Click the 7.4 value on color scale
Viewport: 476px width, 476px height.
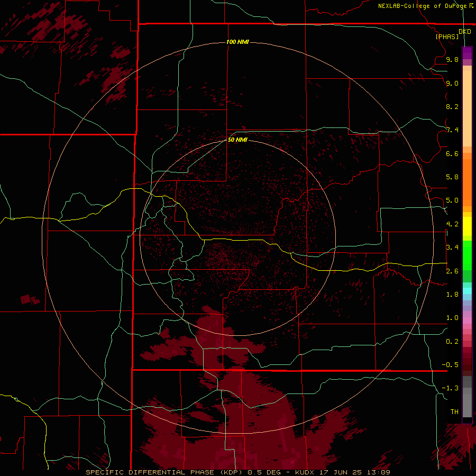point(452,130)
